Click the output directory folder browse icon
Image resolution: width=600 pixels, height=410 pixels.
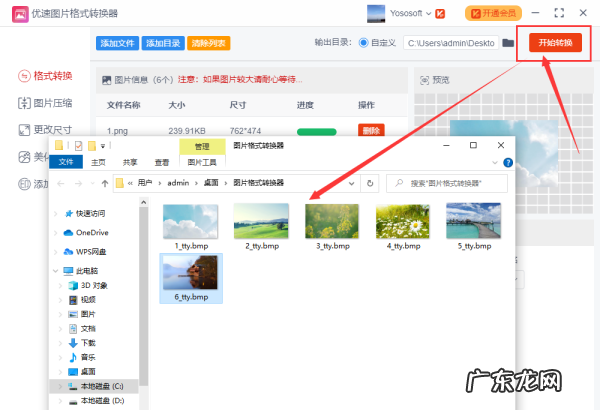508,43
